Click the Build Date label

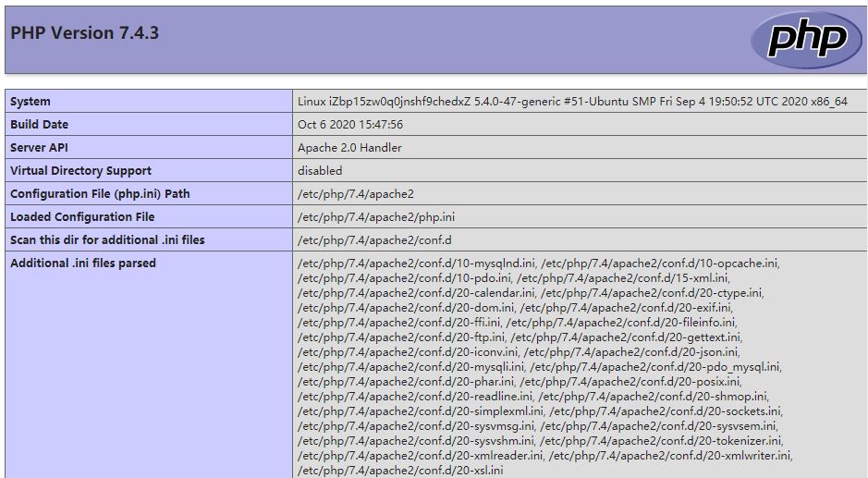pos(40,125)
